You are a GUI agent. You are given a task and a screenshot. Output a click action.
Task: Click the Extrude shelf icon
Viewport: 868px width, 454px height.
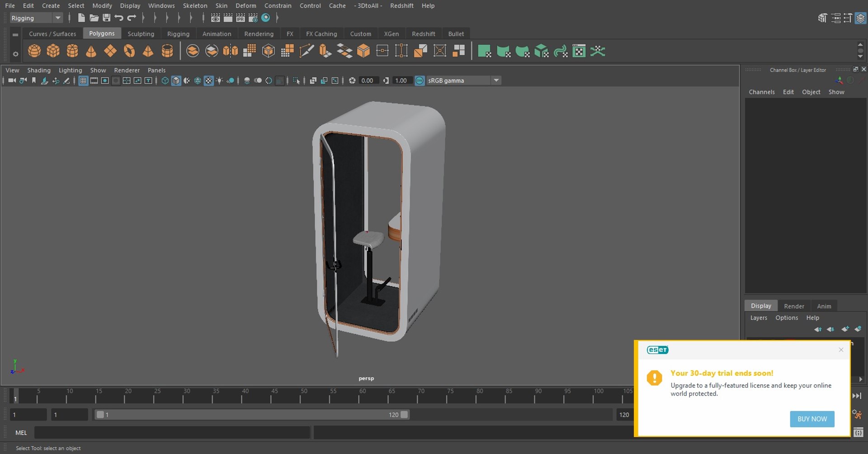(x=325, y=51)
